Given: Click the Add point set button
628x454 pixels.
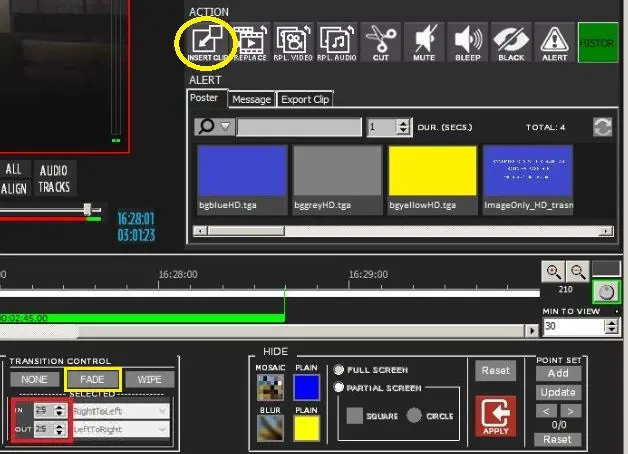Looking at the screenshot, I should pos(557,373).
